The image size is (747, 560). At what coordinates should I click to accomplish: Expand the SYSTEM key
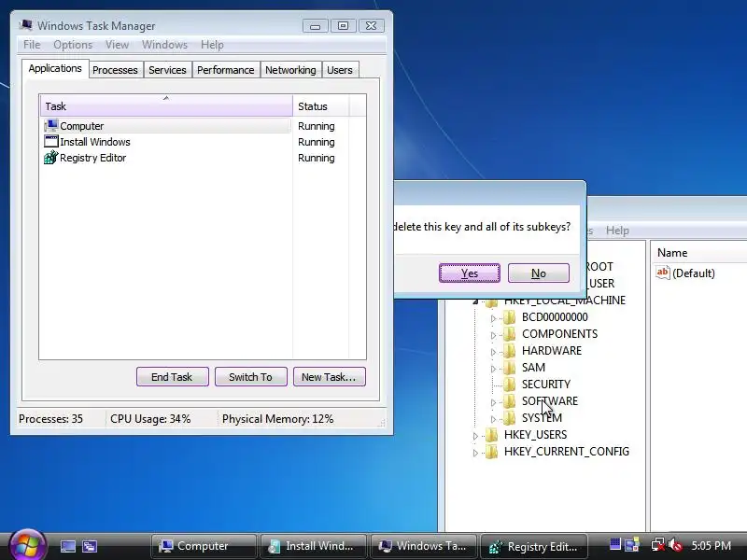(493, 418)
